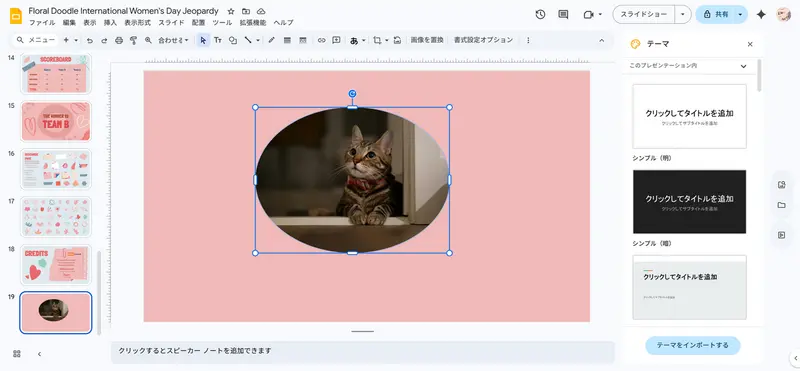Open the 編集 menu
The width and height of the screenshot is (800, 371).
pos(69,23)
